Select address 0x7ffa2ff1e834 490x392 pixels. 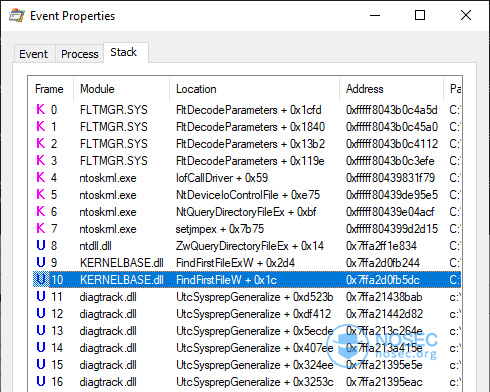pyautogui.click(x=381, y=246)
